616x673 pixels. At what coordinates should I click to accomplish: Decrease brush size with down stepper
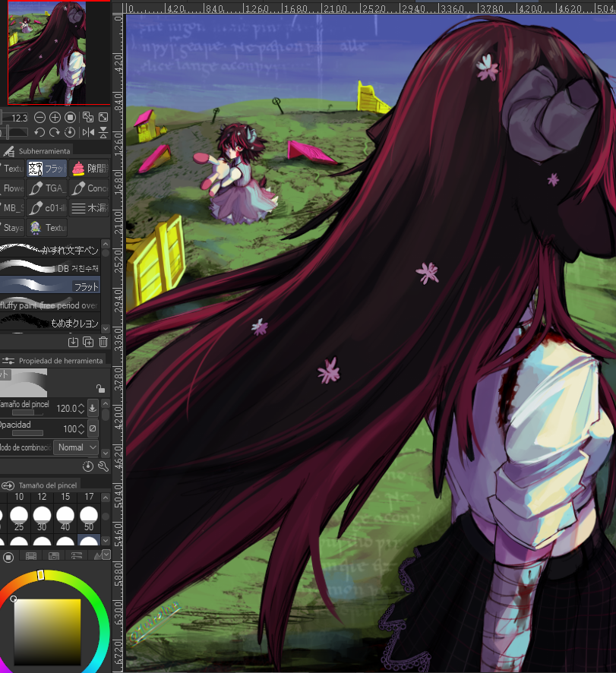click(x=81, y=412)
